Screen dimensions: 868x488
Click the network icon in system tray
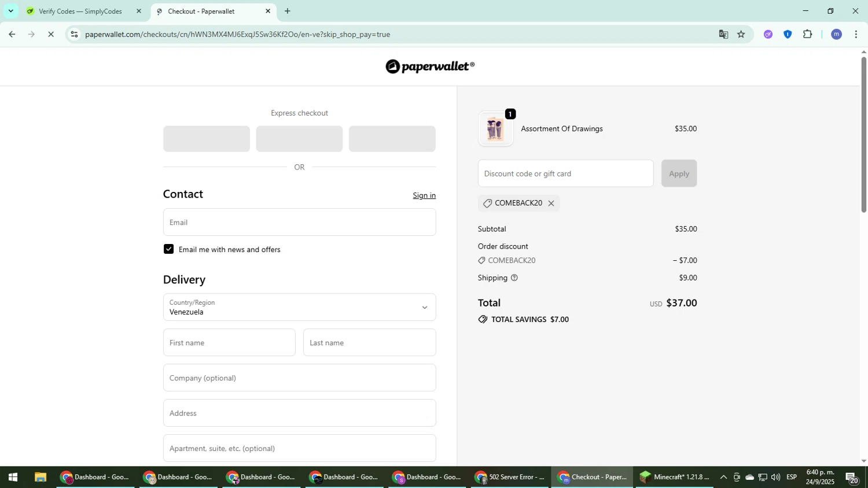click(x=763, y=478)
